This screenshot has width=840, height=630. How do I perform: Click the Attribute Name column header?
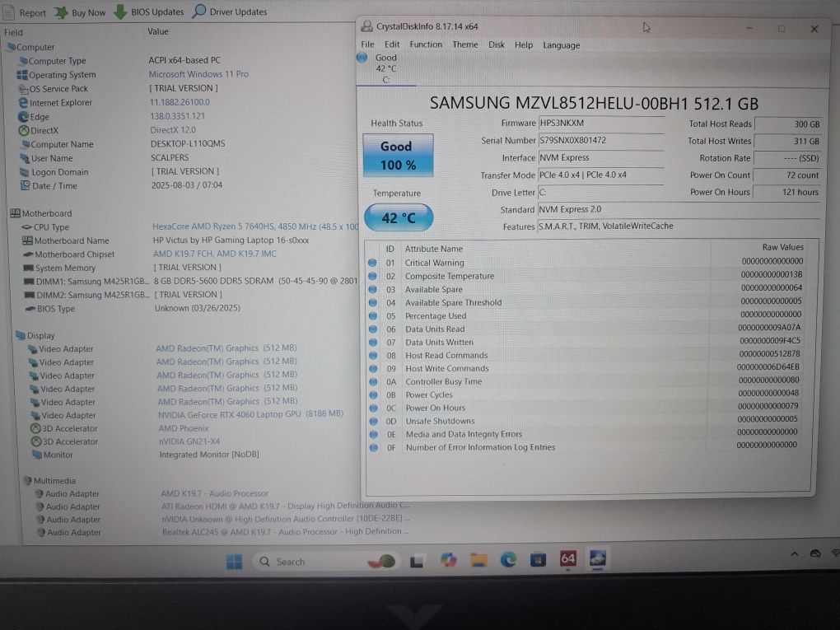click(434, 249)
